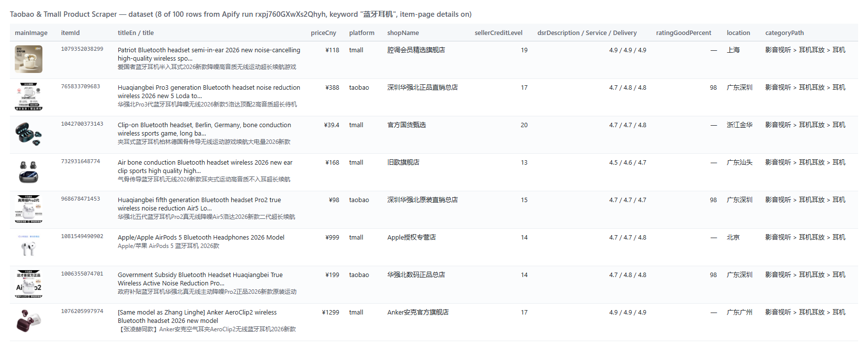Click location 浙江金华 cell
868x350 pixels.
pyautogui.click(x=740, y=125)
